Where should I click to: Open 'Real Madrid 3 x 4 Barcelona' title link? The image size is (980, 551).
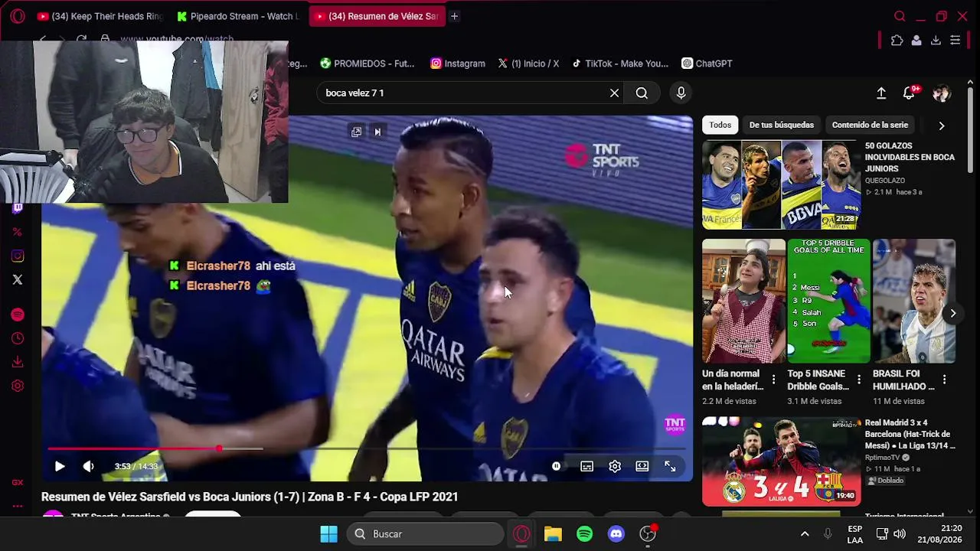click(910, 434)
